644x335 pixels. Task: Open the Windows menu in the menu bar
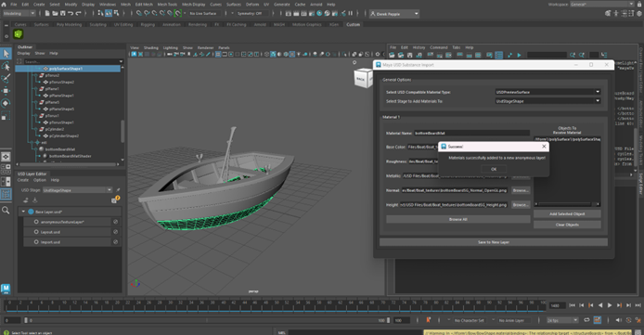coord(108,5)
